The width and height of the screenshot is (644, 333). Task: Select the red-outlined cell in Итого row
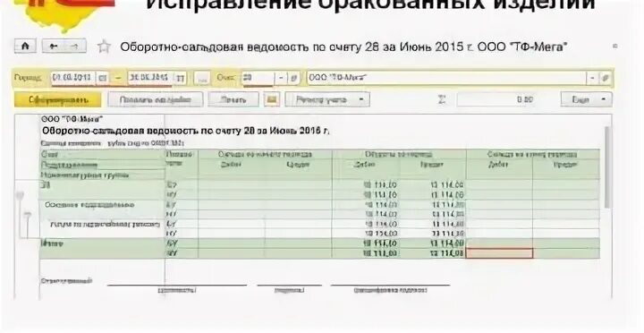click(x=499, y=253)
